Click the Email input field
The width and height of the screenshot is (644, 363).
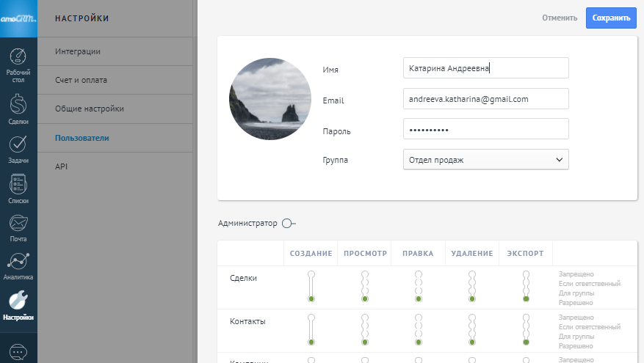coord(485,98)
